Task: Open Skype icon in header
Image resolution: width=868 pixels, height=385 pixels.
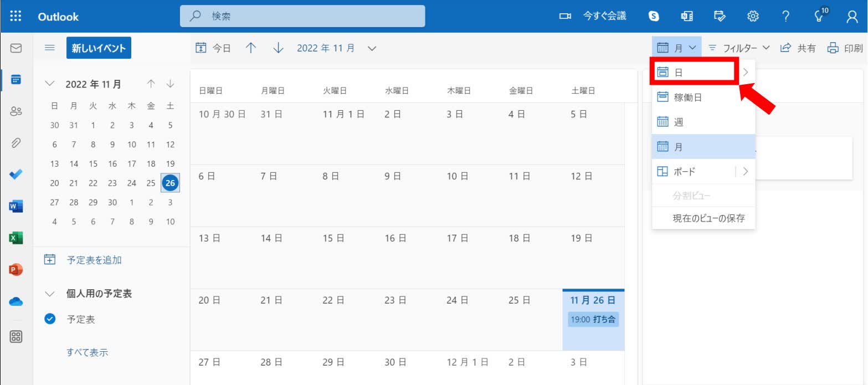Action: [x=654, y=17]
